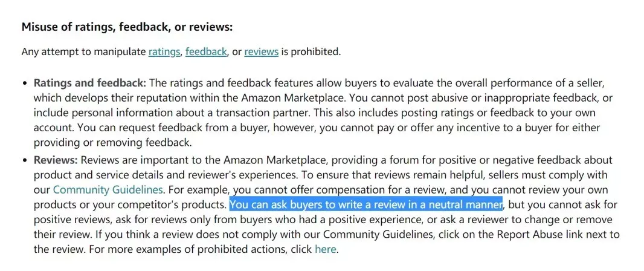Click the "here" link for more examples
Screen dimensions: 644x271
tap(325, 249)
